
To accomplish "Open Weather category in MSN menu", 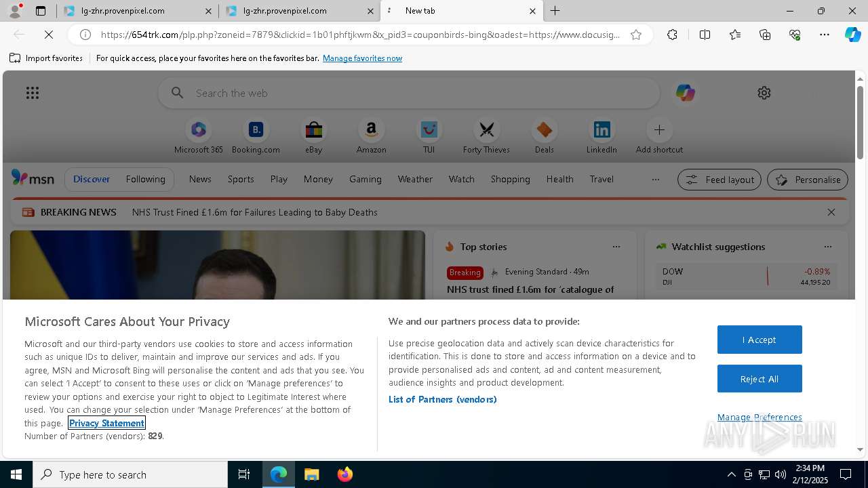I will tap(415, 179).
